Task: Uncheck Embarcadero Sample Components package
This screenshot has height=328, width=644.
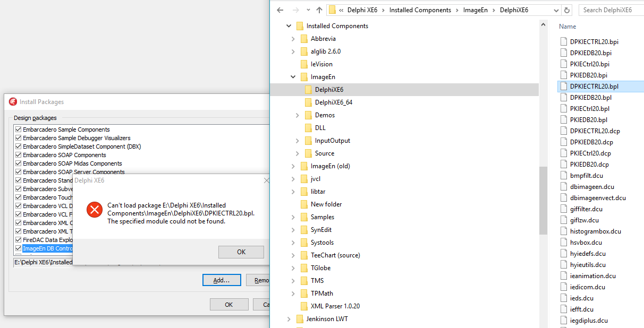Action: tap(19, 130)
